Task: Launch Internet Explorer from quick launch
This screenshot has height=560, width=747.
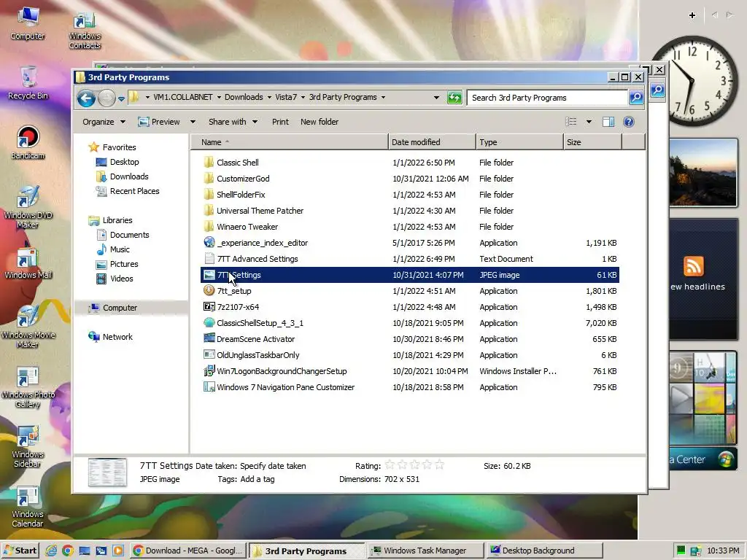Action: (50, 551)
